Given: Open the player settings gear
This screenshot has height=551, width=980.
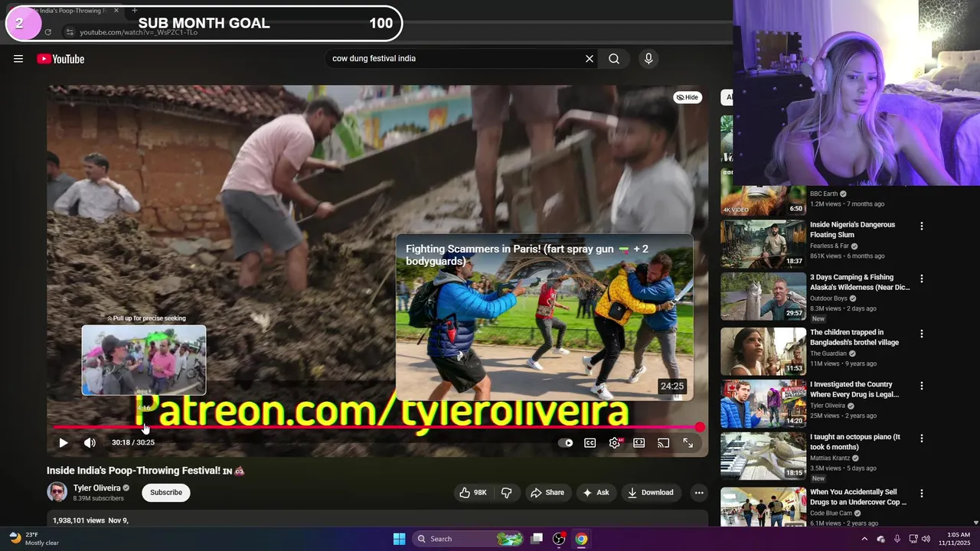Looking at the screenshot, I should click(615, 442).
